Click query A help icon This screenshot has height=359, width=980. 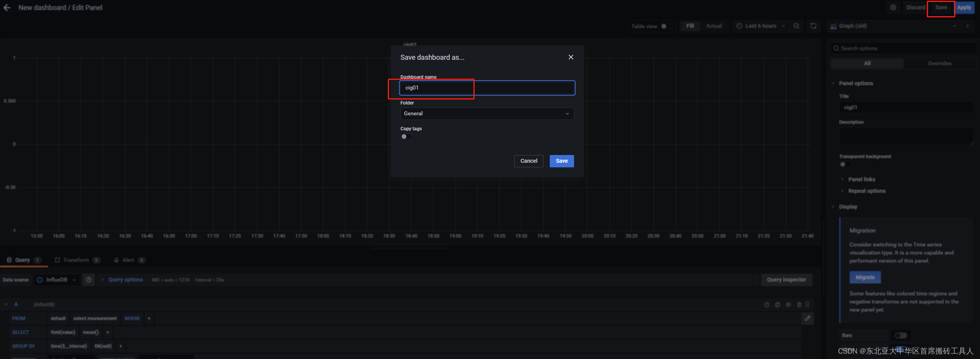766,305
